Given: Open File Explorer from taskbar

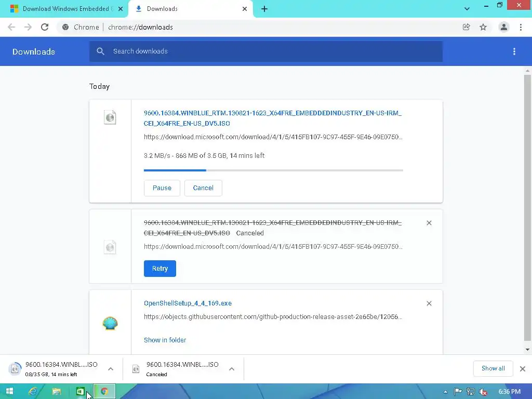Looking at the screenshot, I should (x=56, y=392).
